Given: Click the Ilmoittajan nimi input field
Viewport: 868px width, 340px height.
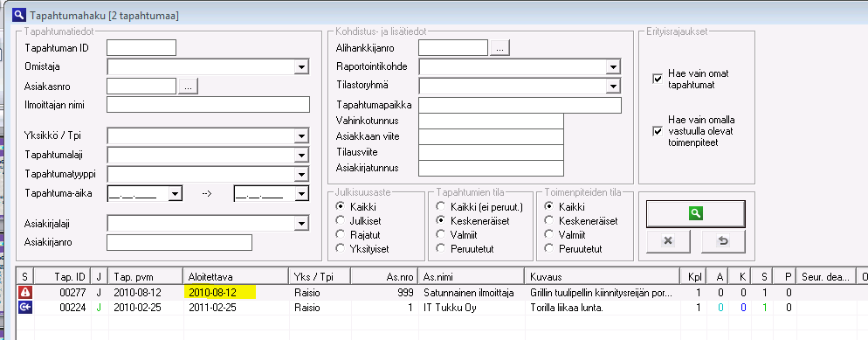Looking at the screenshot, I should [x=208, y=105].
